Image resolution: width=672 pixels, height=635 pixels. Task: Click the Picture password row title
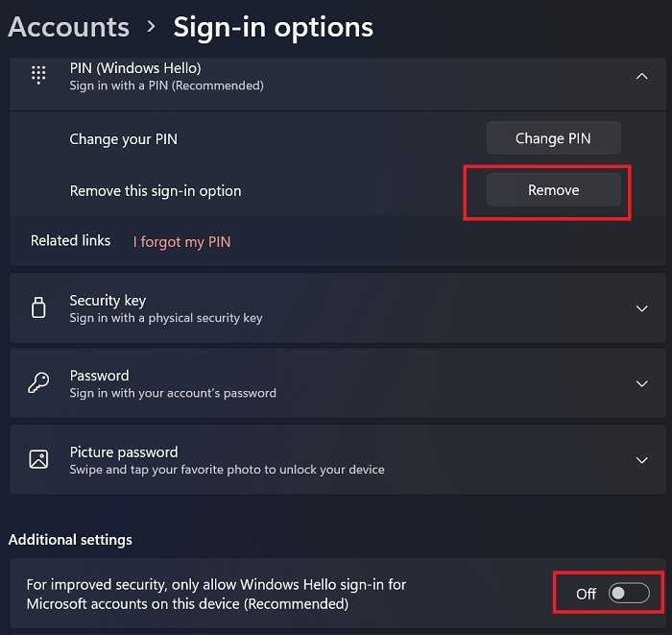(x=124, y=452)
